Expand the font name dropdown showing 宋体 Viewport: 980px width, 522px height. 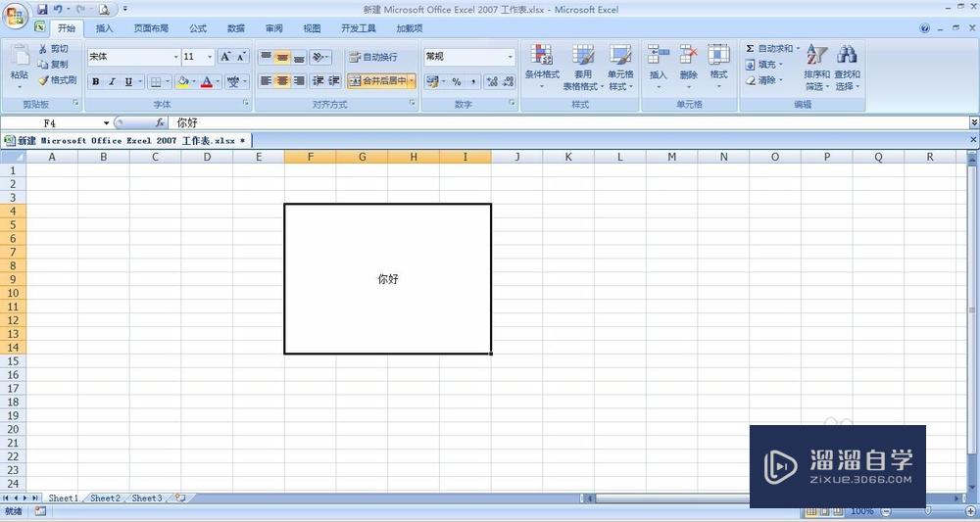[x=175, y=57]
